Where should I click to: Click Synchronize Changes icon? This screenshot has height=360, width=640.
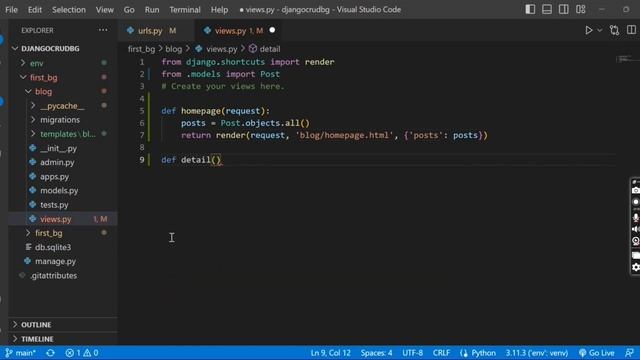(50, 353)
